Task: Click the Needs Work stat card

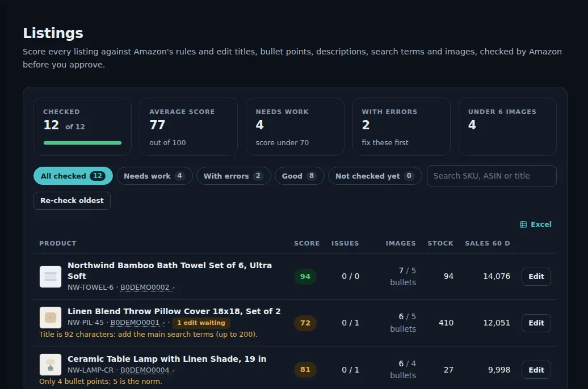Action: [295, 126]
